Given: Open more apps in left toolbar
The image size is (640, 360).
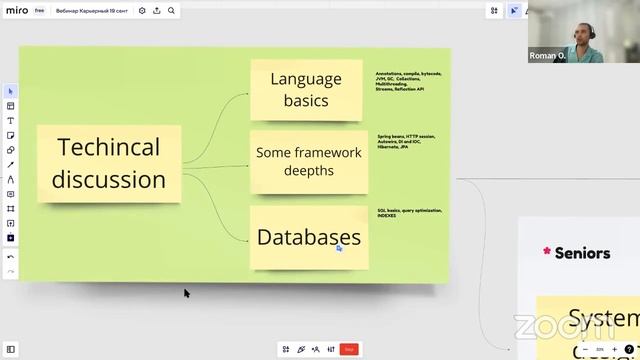Looking at the screenshot, I should click(11, 238).
